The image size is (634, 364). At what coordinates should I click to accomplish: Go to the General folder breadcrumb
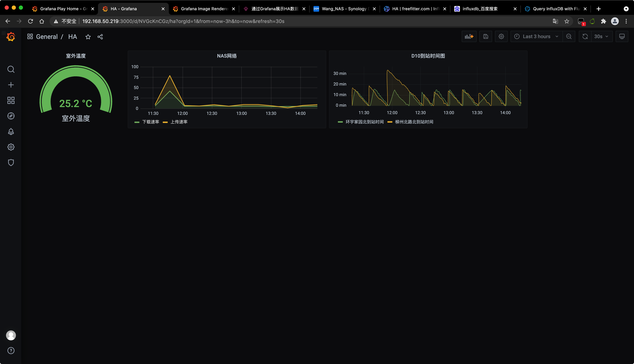47,37
